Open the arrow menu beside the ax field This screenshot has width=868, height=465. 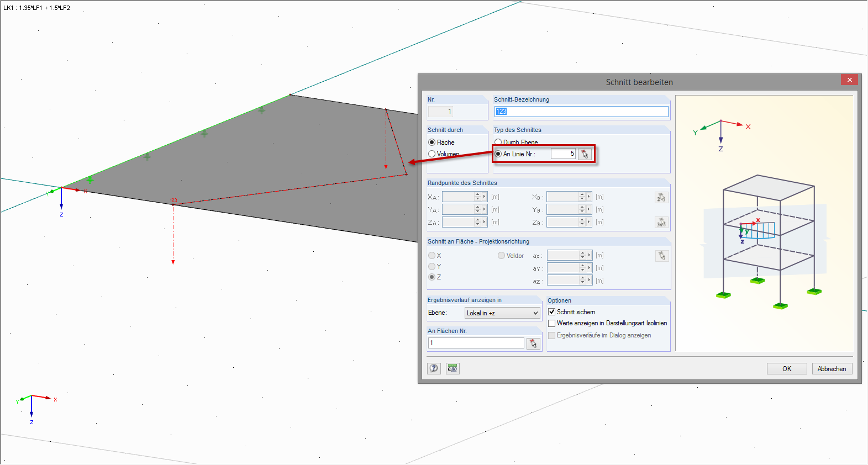[x=590, y=255]
